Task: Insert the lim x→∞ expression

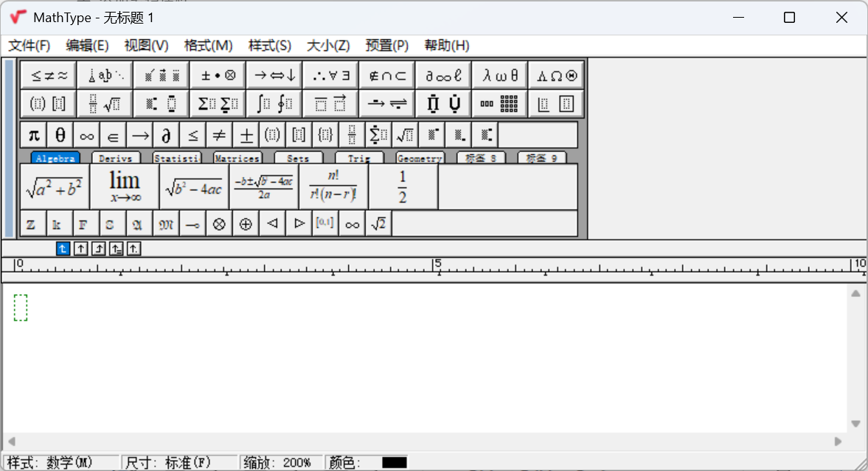Action: coord(125,187)
